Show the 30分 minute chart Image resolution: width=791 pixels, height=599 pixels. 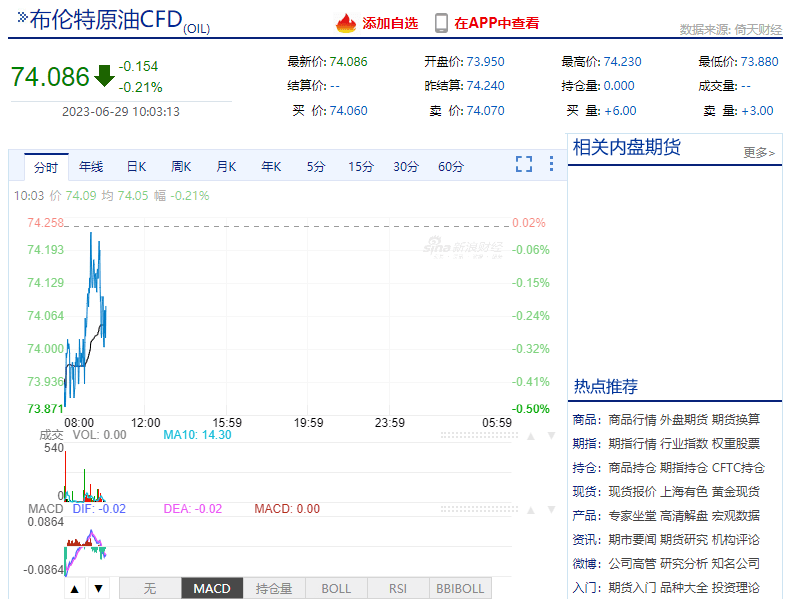tap(406, 167)
